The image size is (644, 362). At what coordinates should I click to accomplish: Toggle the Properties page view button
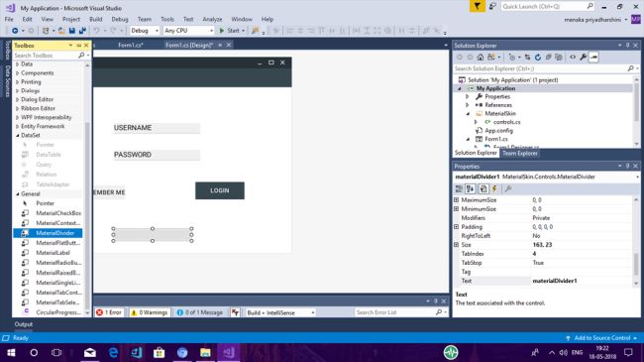(483, 188)
